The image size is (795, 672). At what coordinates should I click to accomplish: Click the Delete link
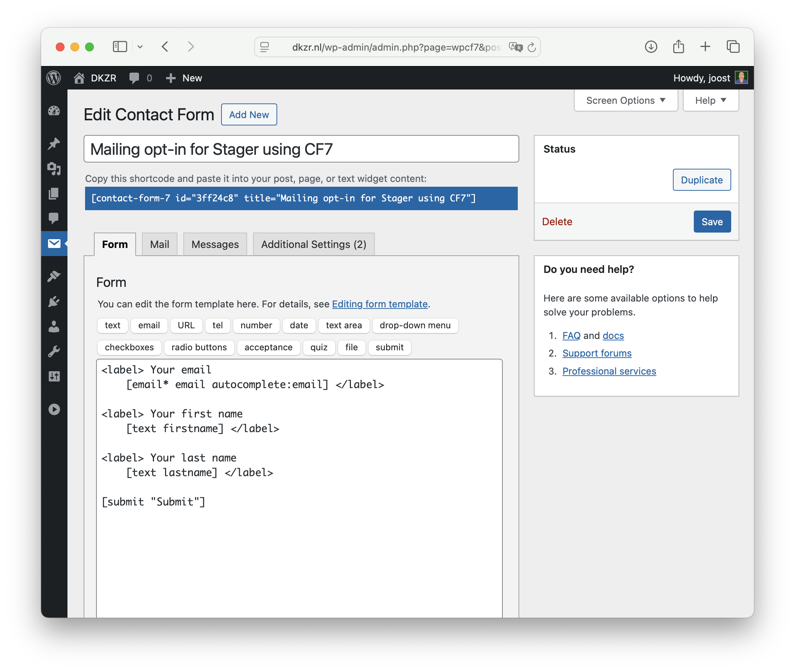557,222
